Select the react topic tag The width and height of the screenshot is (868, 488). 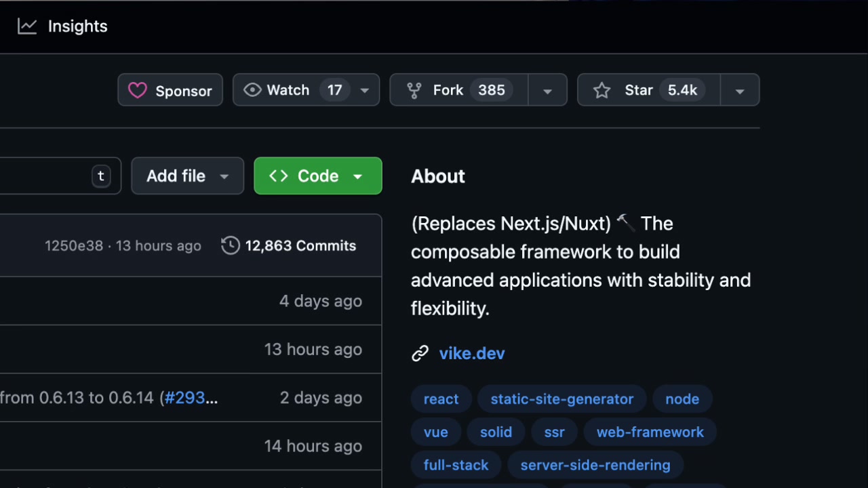(x=441, y=399)
